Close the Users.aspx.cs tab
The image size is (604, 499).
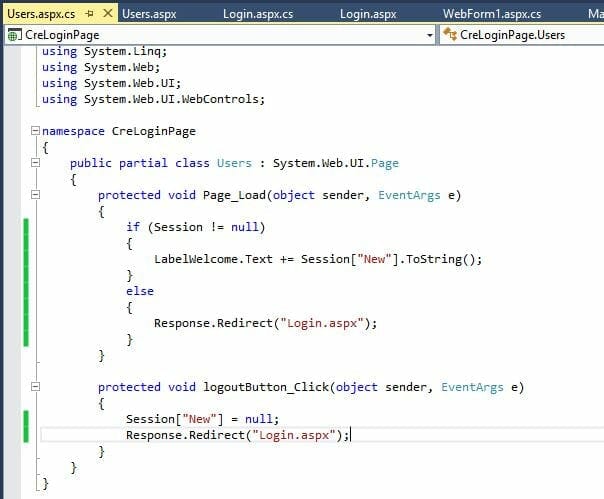[106, 14]
